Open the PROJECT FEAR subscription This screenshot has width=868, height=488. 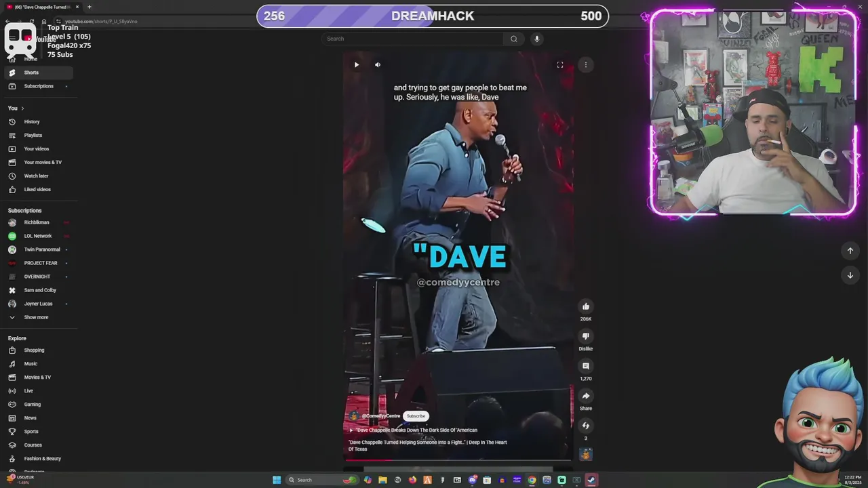pyautogui.click(x=38, y=263)
